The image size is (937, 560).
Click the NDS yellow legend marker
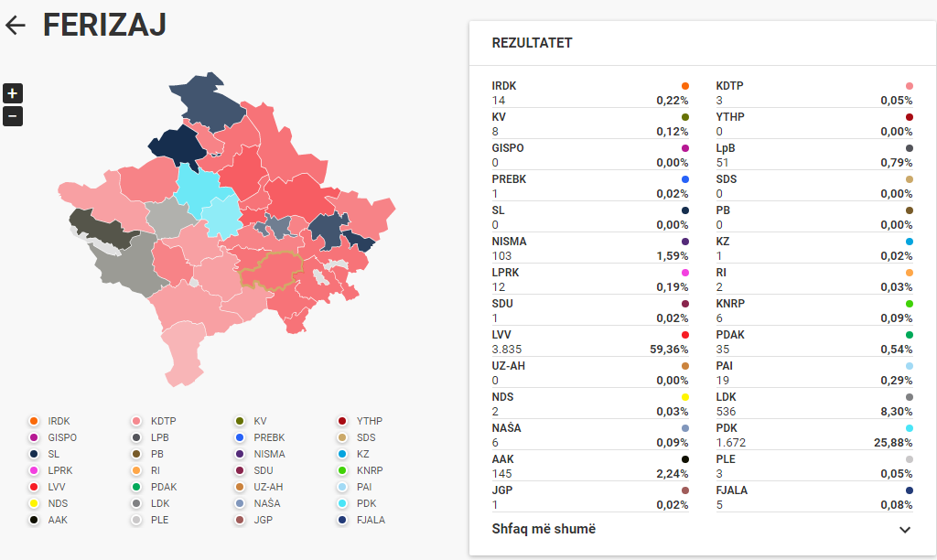click(x=34, y=503)
